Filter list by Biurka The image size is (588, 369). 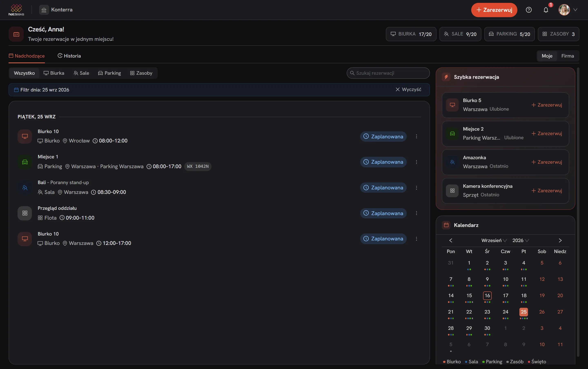(x=54, y=73)
